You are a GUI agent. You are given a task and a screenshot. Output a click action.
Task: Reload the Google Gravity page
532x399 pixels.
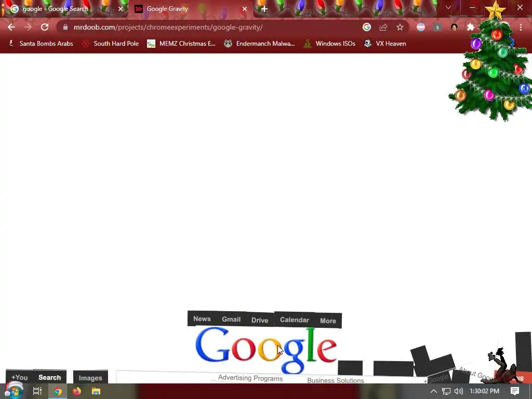click(45, 27)
